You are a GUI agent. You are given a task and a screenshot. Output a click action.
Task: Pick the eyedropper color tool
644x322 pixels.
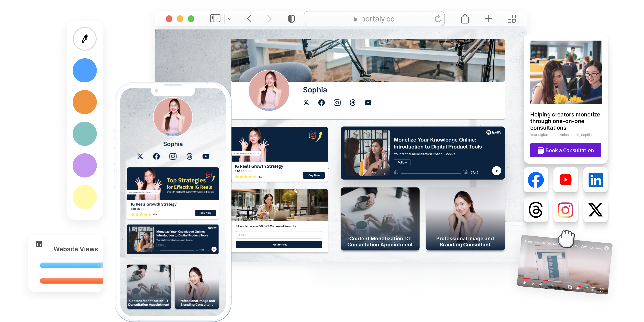click(x=85, y=39)
